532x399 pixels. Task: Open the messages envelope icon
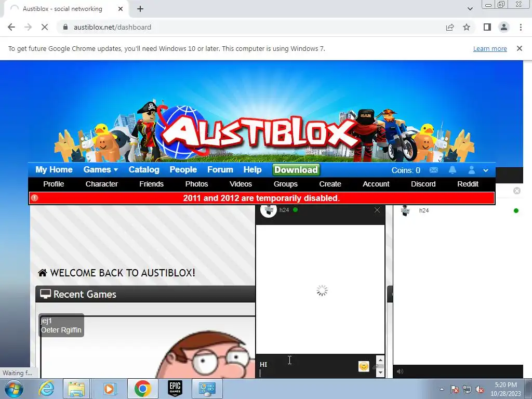[x=434, y=170]
